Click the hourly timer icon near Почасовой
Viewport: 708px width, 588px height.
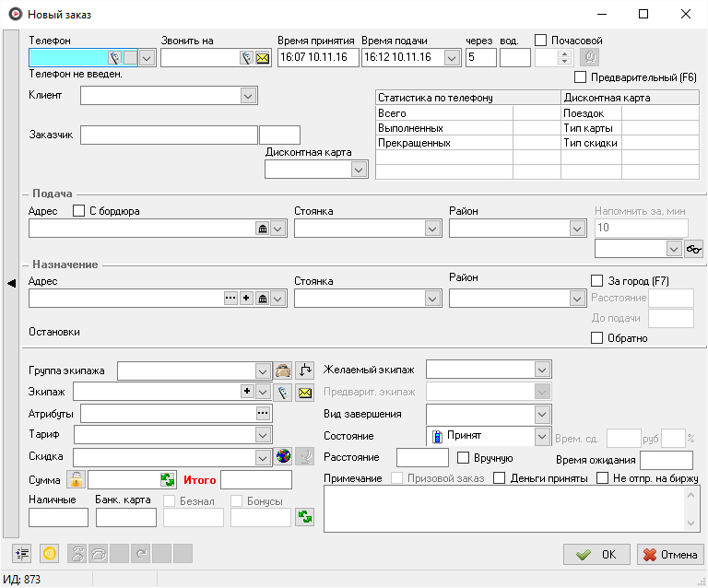pyautogui.click(x=589, y=57)
